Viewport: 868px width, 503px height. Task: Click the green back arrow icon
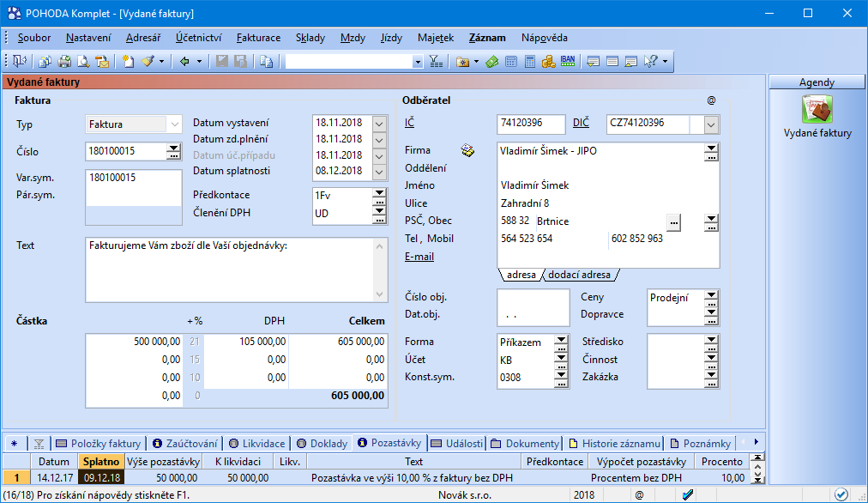coord(185,62)
